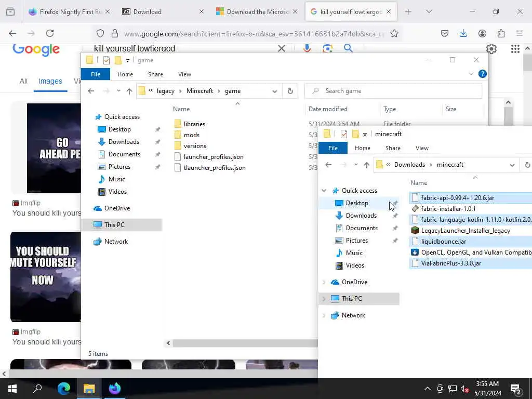Open Microsoft Edge from taskbar
The height and width of the screenshot is (399, 532).
pyautogui.click(x=63, y=388)
